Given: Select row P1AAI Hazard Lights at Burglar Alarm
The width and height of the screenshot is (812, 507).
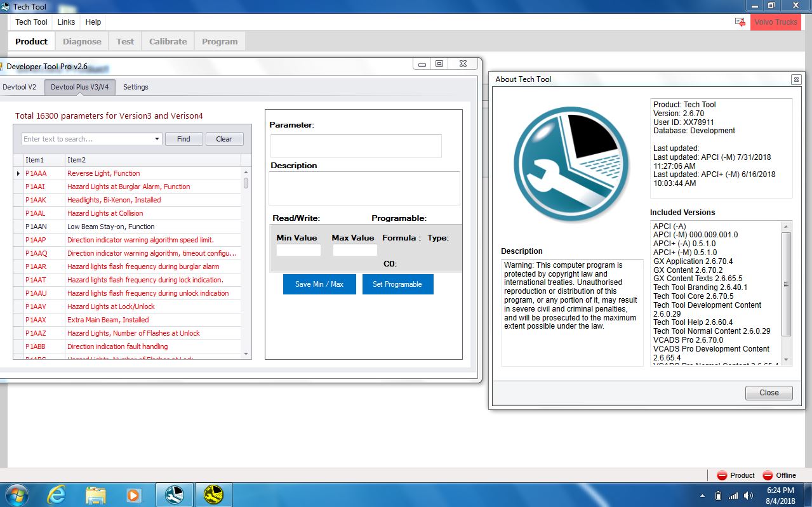Looking at the screenshot, I should pyautogui.click(x=127, y=187).
